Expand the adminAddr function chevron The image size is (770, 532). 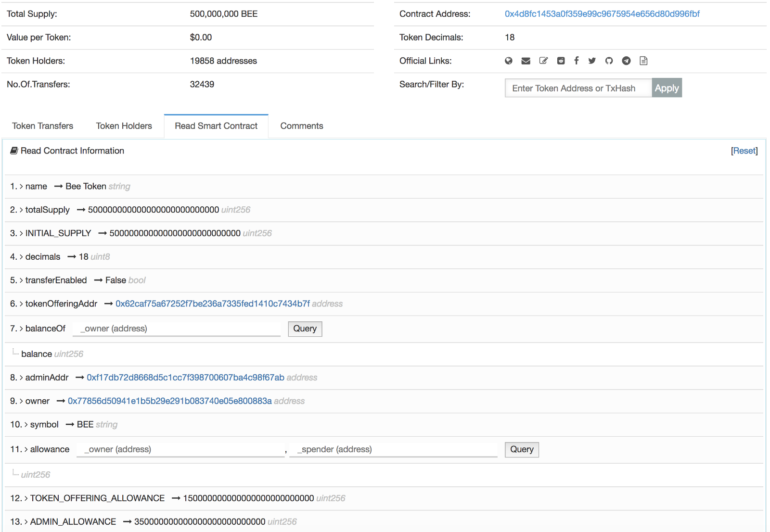coord(21,378)
